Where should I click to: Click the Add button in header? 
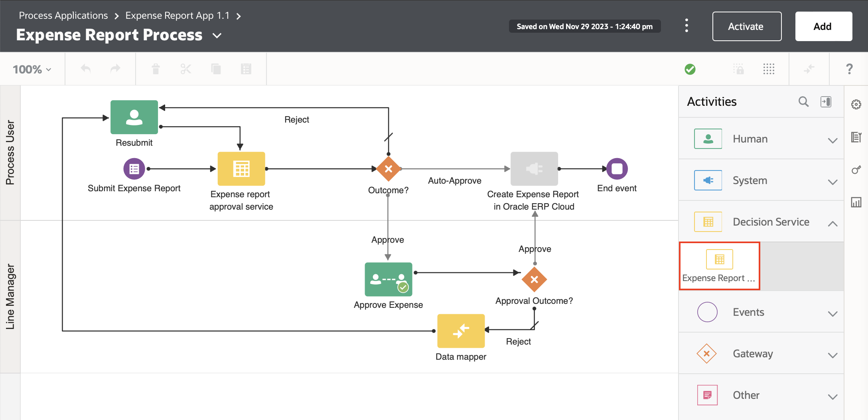[x=823, y=26]
